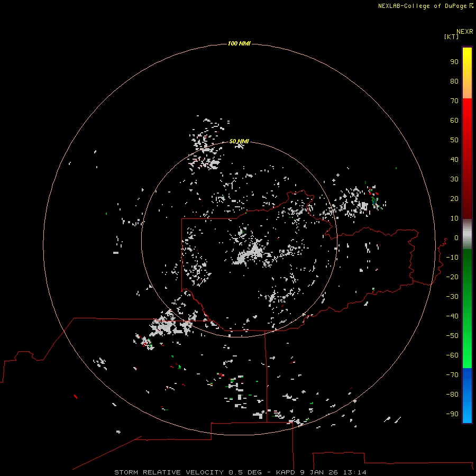Click the green segment of the velocity color bar
Screen dimensions: 476x476
(x=467, y=309)
